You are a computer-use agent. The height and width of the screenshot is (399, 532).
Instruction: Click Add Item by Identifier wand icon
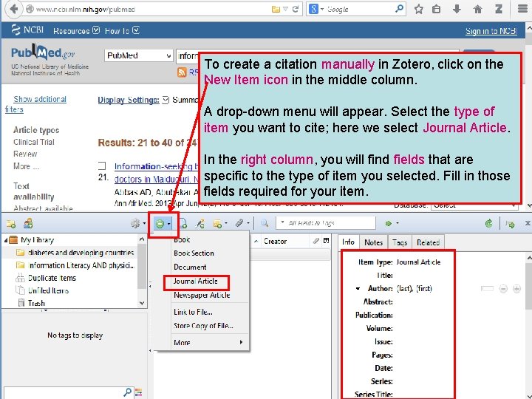point(199,223)
